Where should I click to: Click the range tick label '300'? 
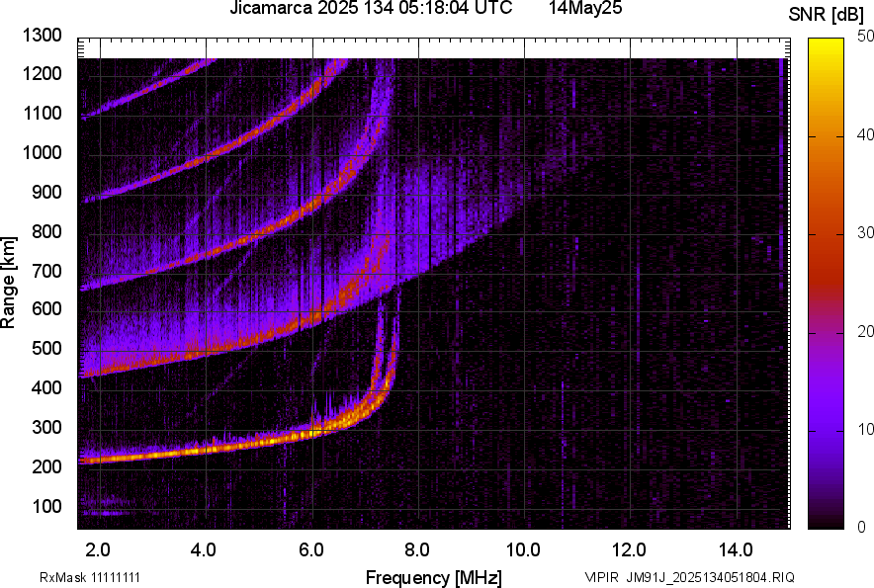click(46, 428)
